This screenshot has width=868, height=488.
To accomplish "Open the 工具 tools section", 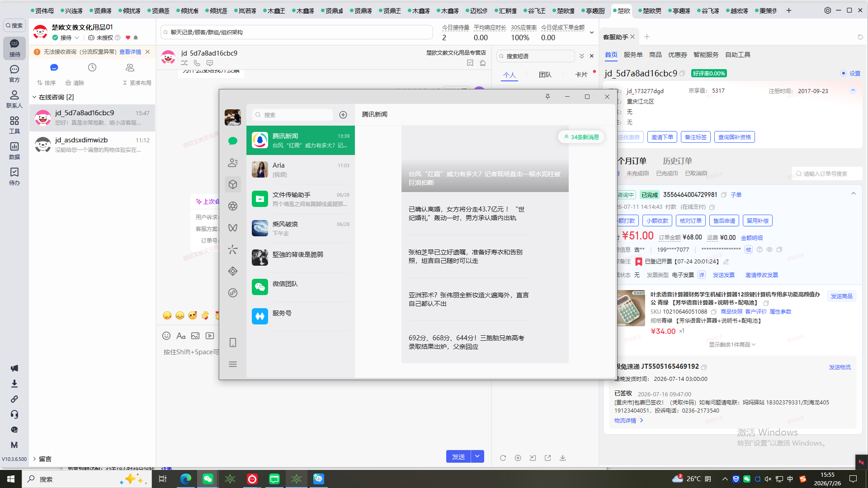I will tap(14, 125).
